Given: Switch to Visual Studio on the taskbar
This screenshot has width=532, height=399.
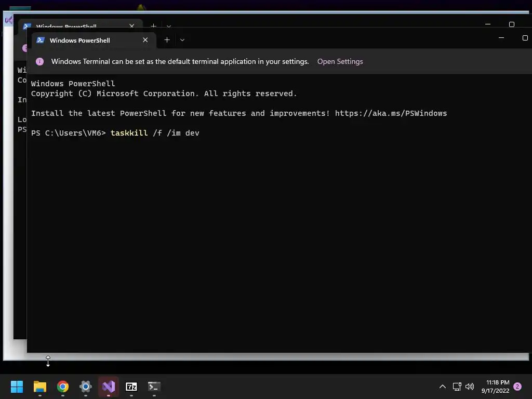Looking at the screenshot, I should pos(109,387).
